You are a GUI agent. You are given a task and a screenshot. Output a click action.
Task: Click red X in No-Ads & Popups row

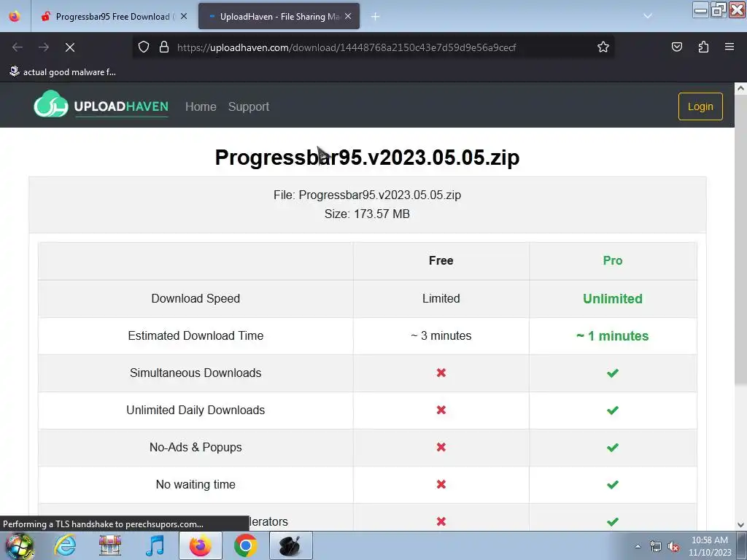coord(441,447)
